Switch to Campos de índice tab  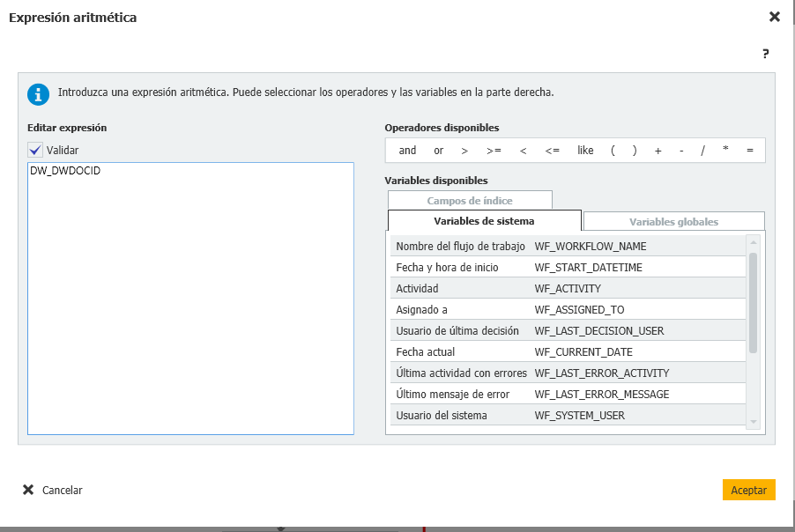coord(469,201)
